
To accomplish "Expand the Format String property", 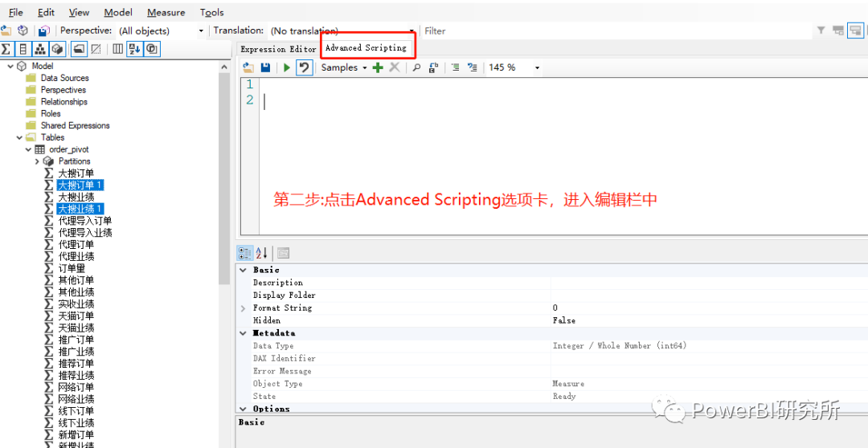I will click(x=244, y=308).
